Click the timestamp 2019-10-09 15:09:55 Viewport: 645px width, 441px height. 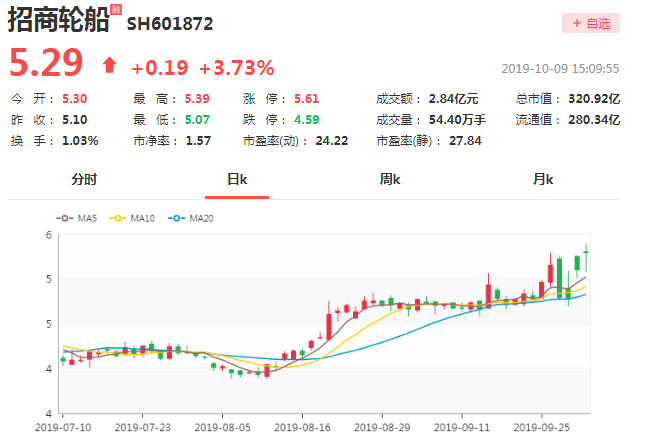pyautogui.click(x=560, y=69)
